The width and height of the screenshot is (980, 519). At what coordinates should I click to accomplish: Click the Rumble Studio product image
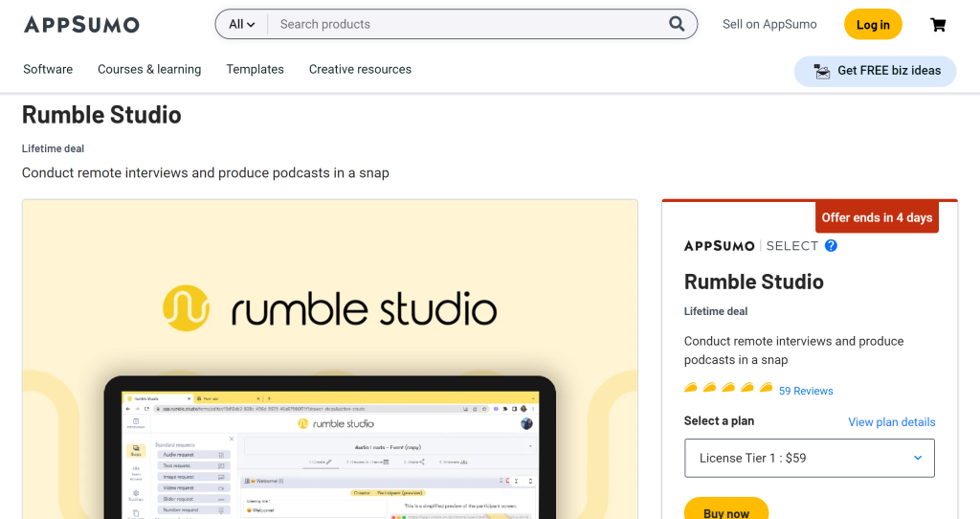point(330,359)
